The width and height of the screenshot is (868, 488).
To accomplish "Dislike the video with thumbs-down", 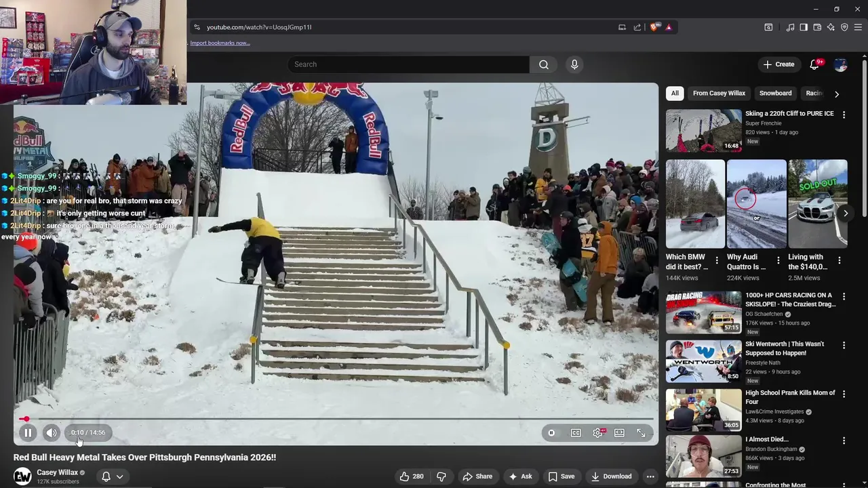I will coord(441,476).
